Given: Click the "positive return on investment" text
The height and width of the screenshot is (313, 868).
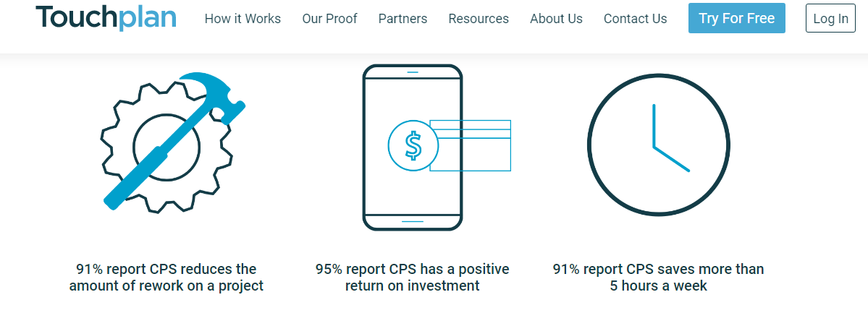Looking at the screenshot, I should point(412,278).
